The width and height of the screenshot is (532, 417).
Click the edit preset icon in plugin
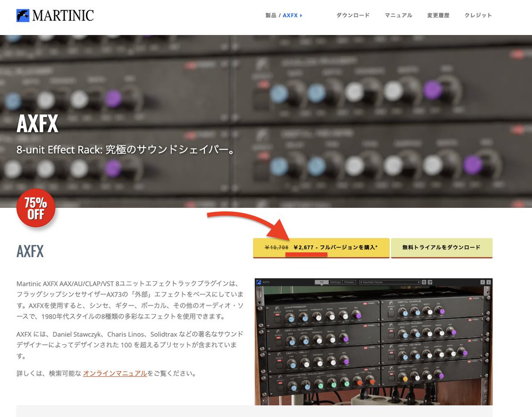pyautogui.click(x=430, y=282)
